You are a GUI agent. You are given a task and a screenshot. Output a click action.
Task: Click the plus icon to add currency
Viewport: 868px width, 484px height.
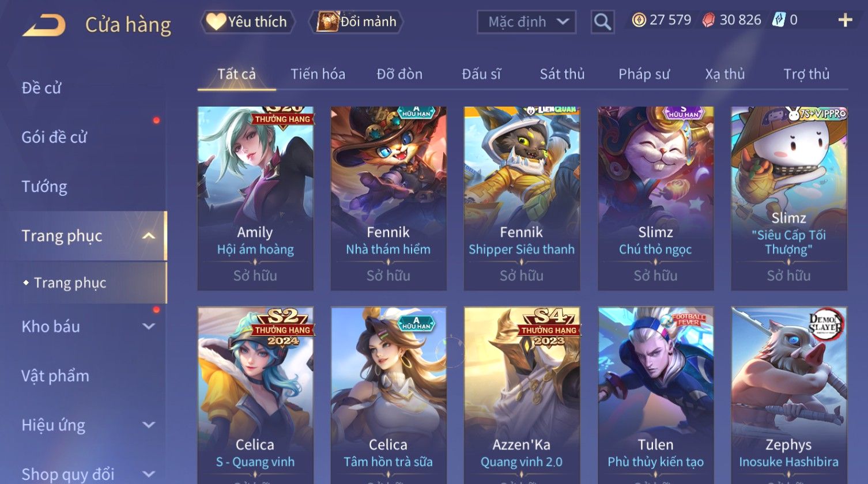coord(845,21)
